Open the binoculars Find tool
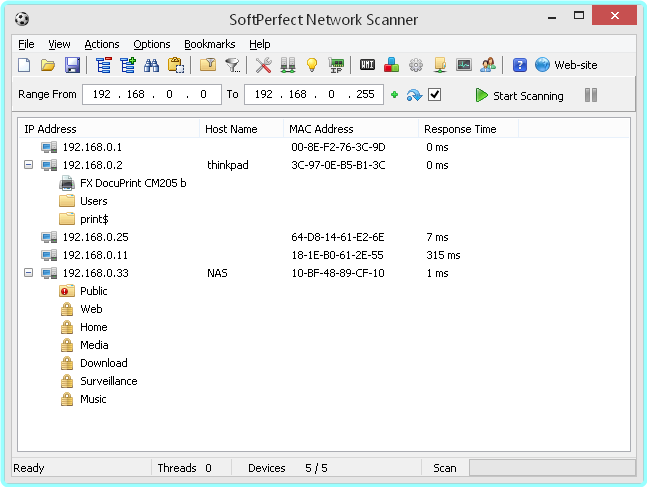Image resolution: width=647 pixels, height=487 pixels. click(152, 65)
